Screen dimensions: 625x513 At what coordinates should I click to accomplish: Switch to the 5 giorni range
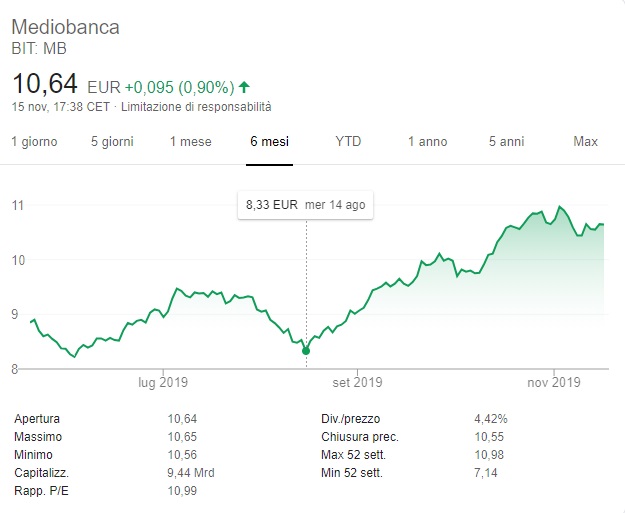coord(111,142)
